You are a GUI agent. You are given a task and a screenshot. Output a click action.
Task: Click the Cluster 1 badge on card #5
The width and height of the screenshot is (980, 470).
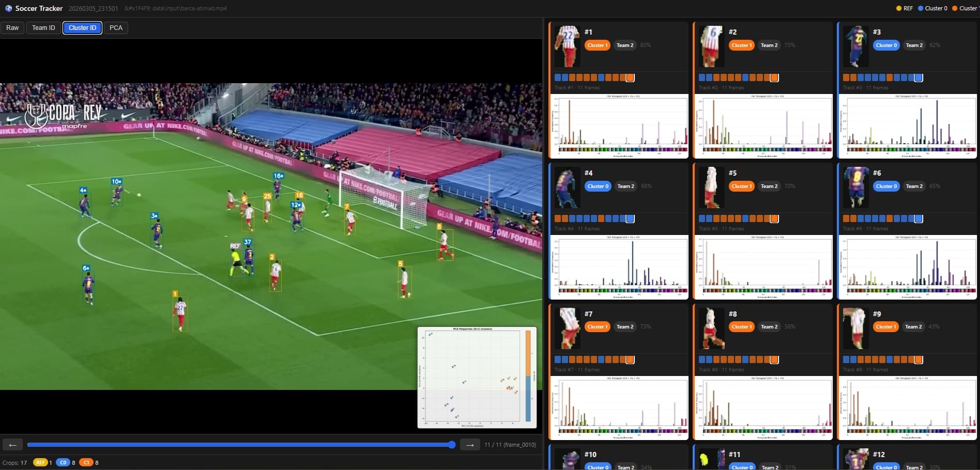coord(741,186)
